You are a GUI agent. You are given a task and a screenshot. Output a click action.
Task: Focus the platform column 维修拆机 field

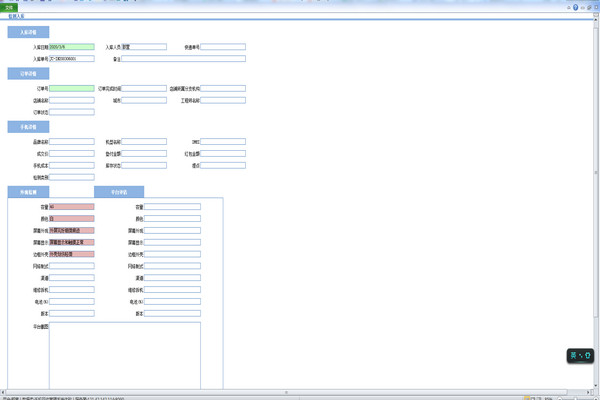click(172, 290)
